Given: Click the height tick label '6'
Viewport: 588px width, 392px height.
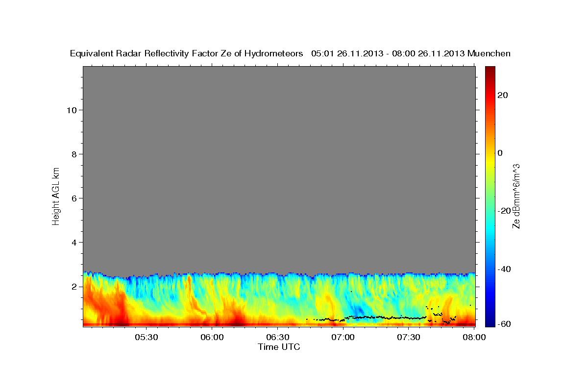Looking at the screenshot, I should pos(73,198).
